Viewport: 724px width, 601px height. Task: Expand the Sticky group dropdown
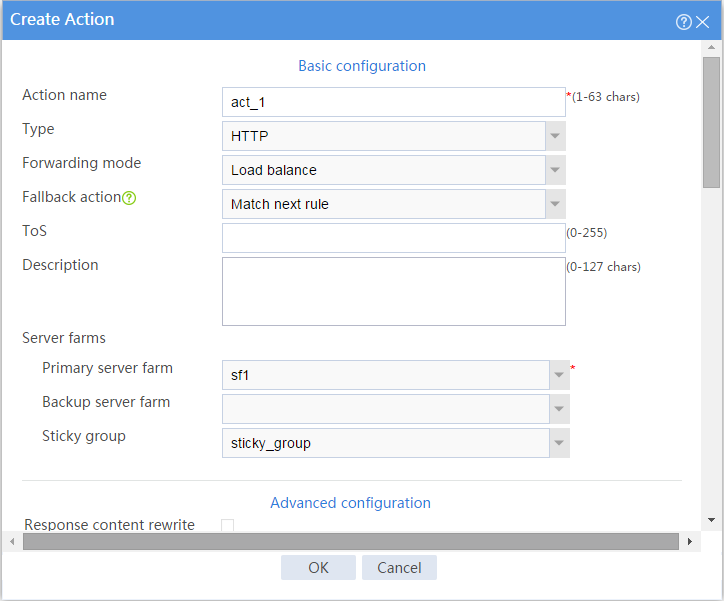click(x=396, y=443)
